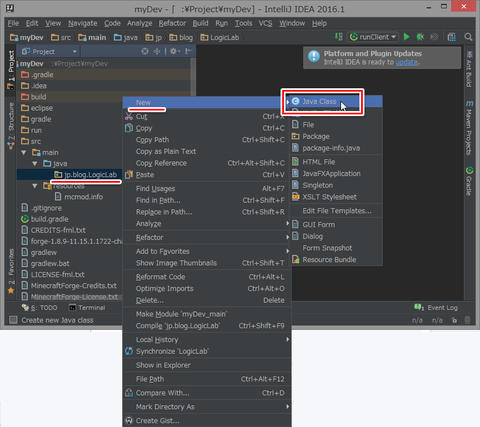
Task: Select Java Class in New submenu
Action: [336, 101]
